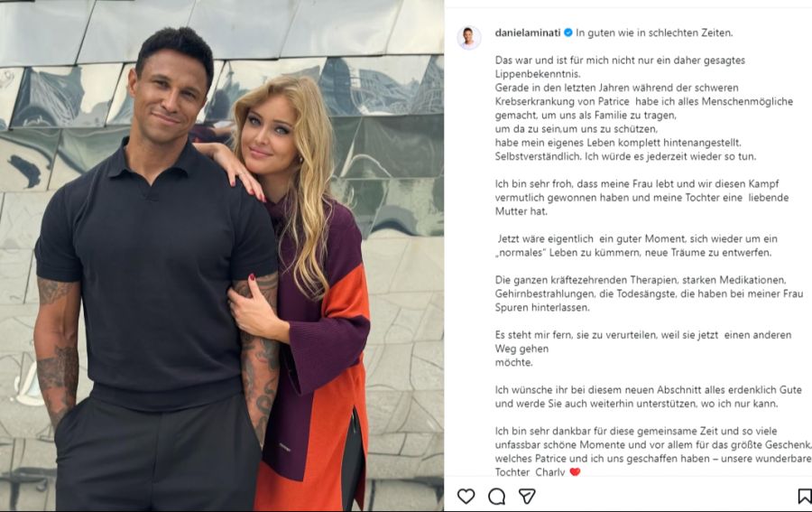
Task: Click the red heart emoji after Charly
Action: (575, 471)
